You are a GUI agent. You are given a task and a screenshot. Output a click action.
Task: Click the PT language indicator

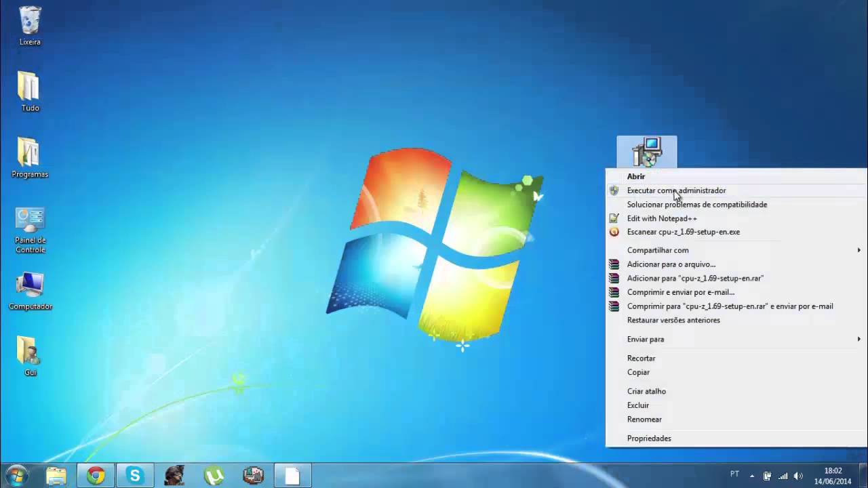click(734, 474)
